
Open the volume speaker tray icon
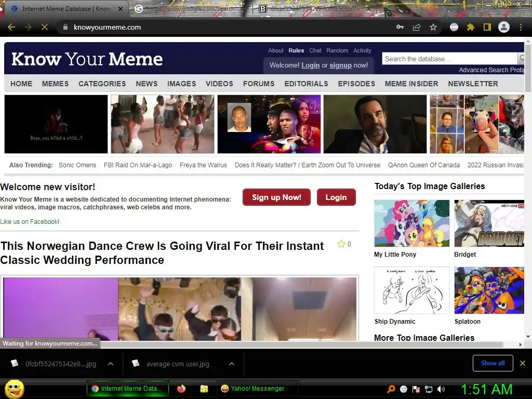[x=441, y=389]
